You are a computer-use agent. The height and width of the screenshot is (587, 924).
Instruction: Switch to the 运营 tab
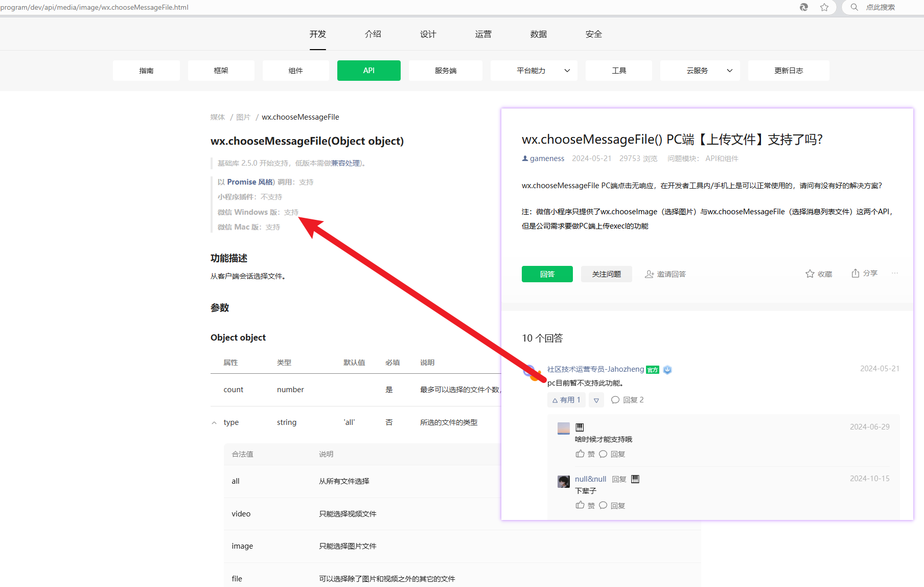(483, 34)
